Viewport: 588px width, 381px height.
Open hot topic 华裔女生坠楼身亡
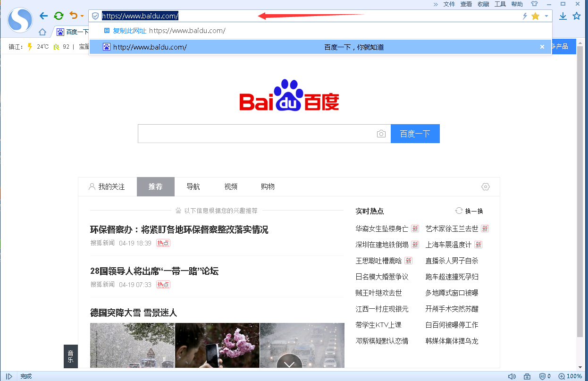click(382, 229)
